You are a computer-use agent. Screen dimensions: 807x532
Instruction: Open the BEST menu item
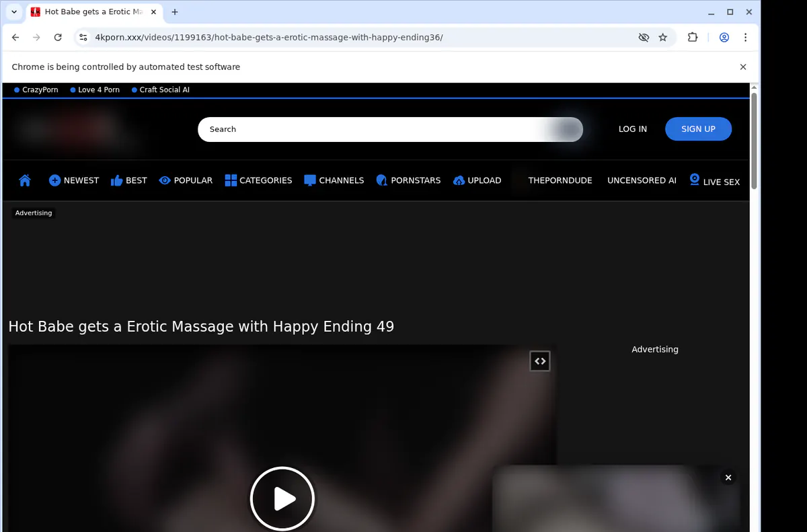pyautogui.click(x=128, y=180)
